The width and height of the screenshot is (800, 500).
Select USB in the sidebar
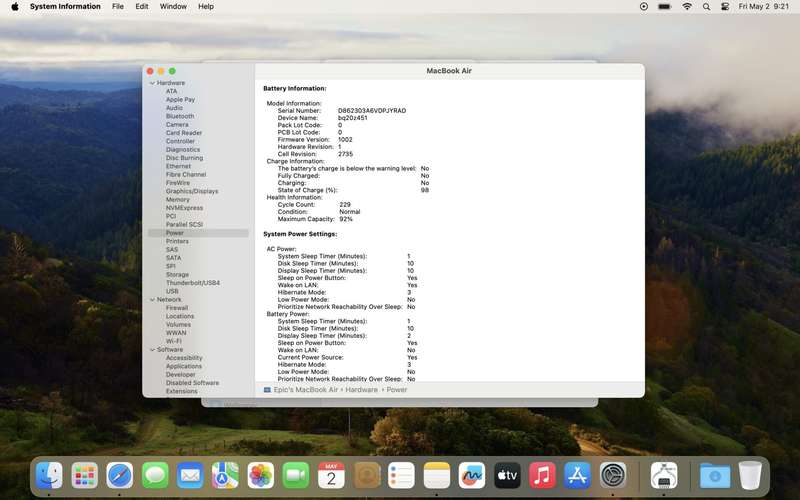click(x=172, y=291)
